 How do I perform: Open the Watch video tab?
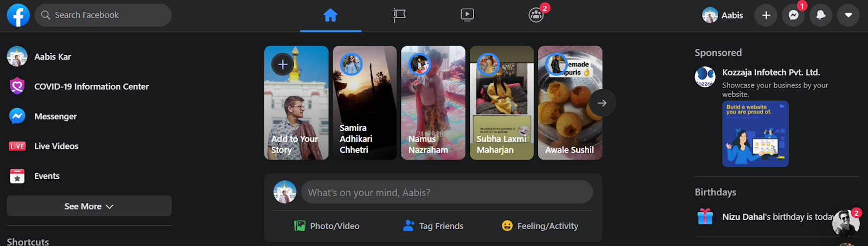[467, 15]
